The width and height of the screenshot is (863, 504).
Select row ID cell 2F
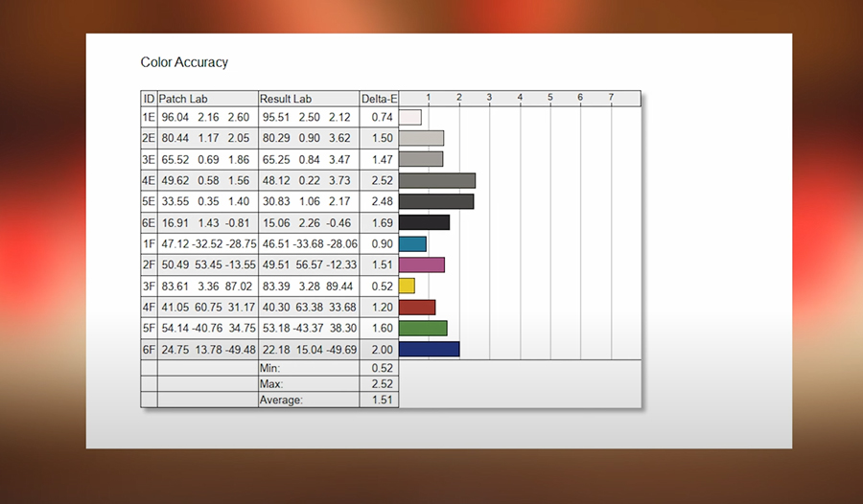(x=150, y=264)
